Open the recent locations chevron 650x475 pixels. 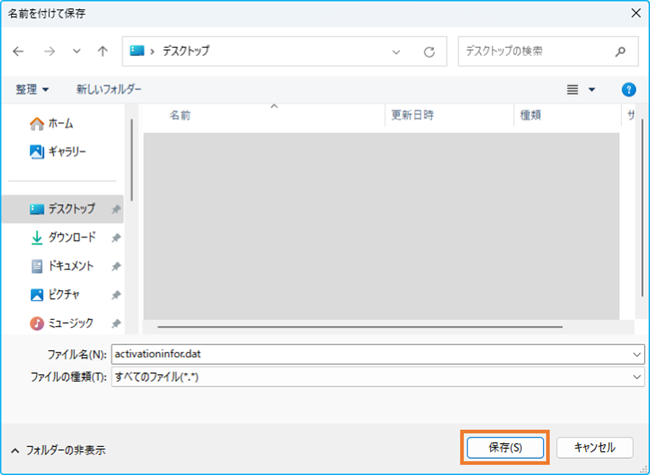(77, 51)
